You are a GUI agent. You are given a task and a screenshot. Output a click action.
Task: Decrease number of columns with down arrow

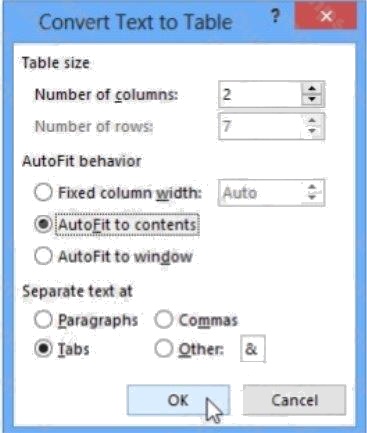(x=312, y=99)
